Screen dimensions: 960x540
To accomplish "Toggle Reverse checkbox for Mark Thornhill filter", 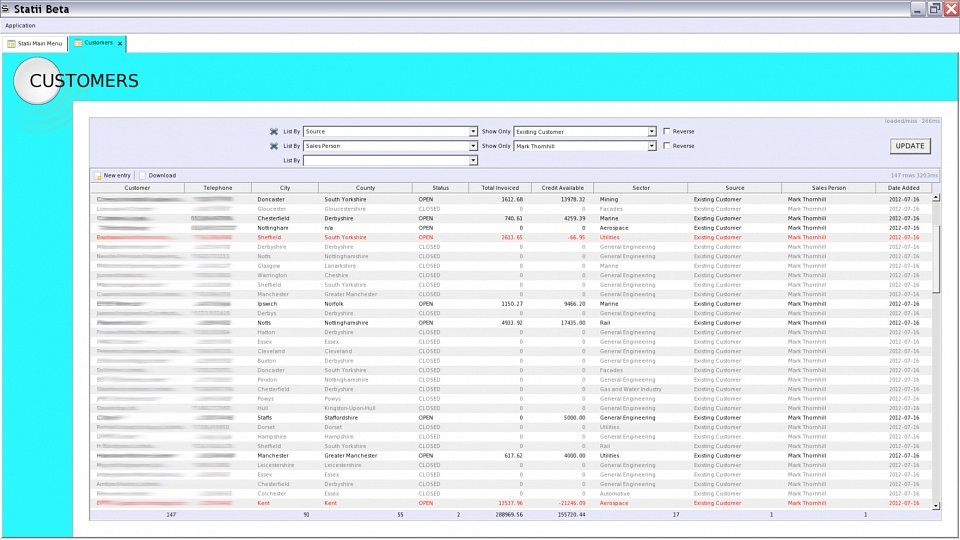I will pos(667,146).
